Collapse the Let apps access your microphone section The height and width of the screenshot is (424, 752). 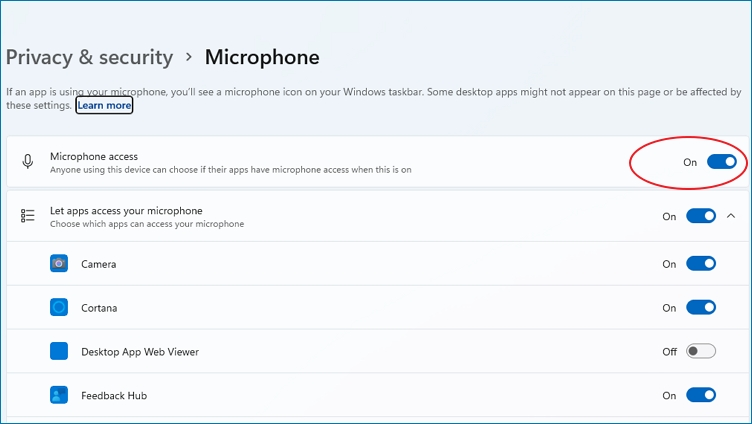point(731,216)
